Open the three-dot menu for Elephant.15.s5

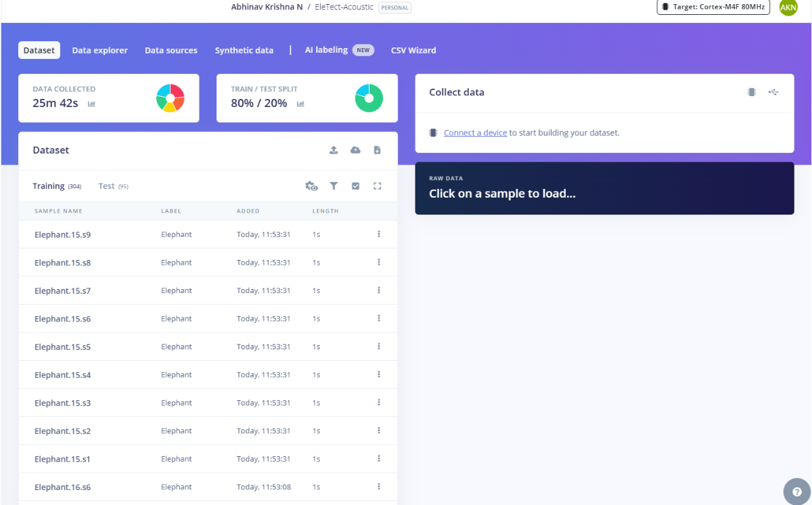tap(379, 347)
